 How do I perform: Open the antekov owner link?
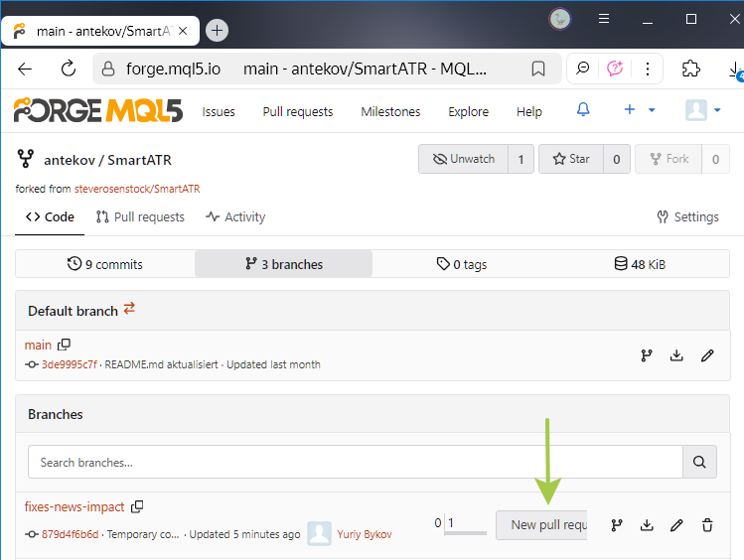pos(70,160)
